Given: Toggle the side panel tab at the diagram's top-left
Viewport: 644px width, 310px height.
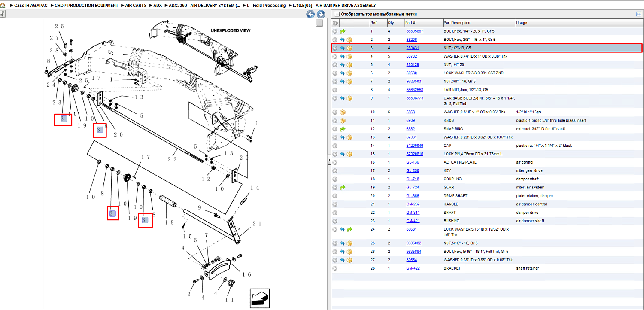Looking at the screenshot, I should pos(3,14).
